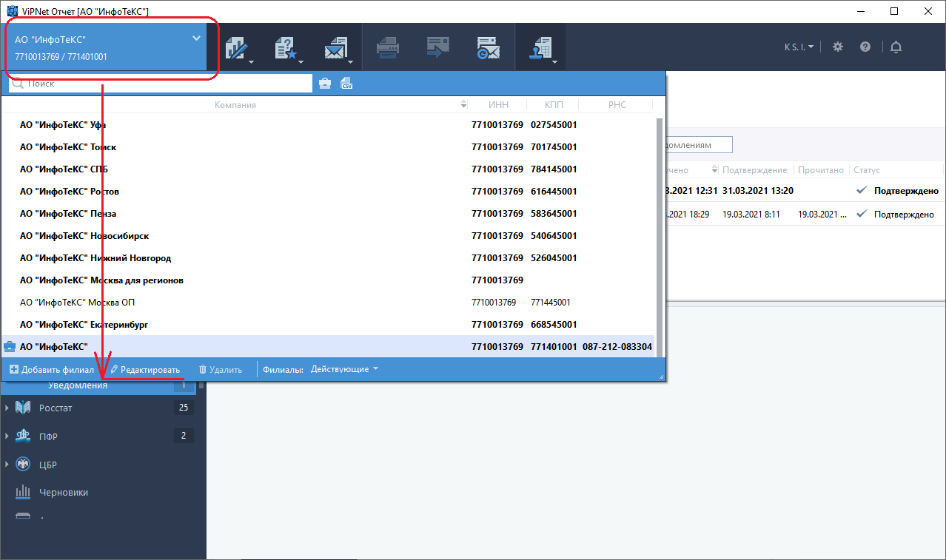Image resolution: width=946 pixels, height=560 pixels.
Task: Click Редактировать button
Action: (145, 369)
